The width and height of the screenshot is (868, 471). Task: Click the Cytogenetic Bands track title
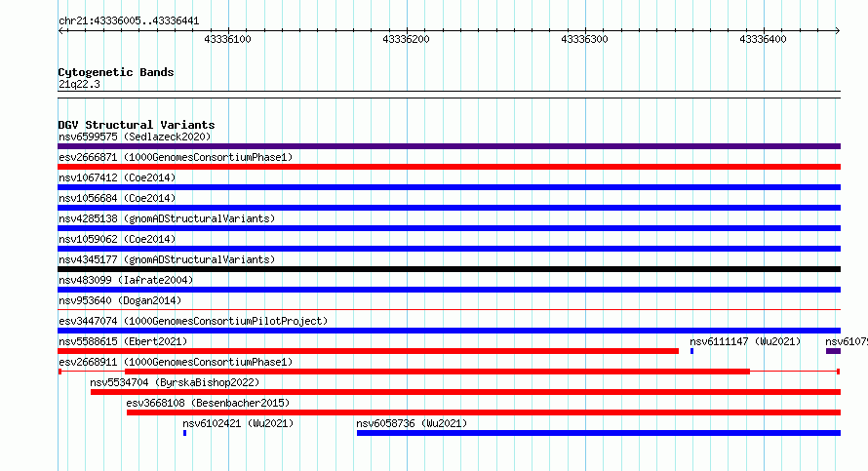click(x=116, y=72)
